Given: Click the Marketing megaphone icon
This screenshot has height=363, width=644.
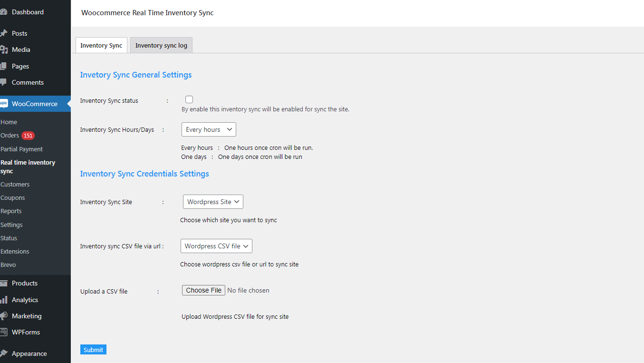Looking at the screenshot, I should click(3, 316).
